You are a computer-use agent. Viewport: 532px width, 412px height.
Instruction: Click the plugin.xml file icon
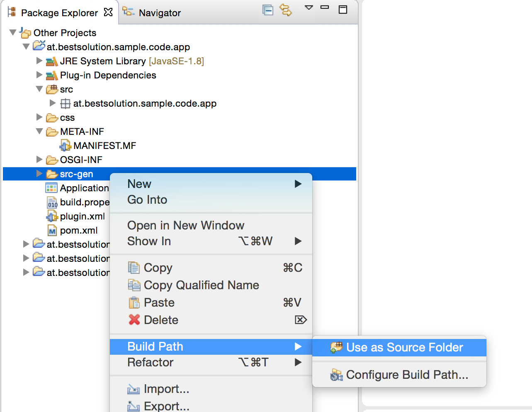coord(52,216)
